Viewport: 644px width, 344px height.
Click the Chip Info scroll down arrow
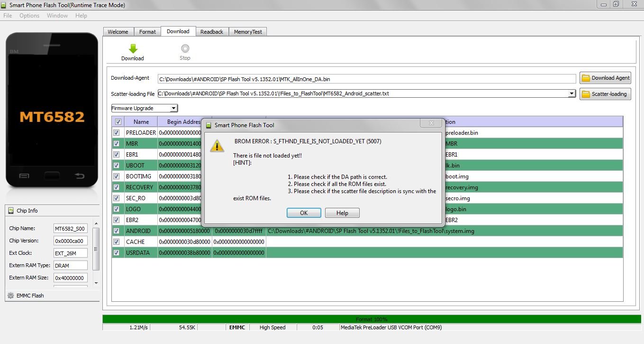96,283
